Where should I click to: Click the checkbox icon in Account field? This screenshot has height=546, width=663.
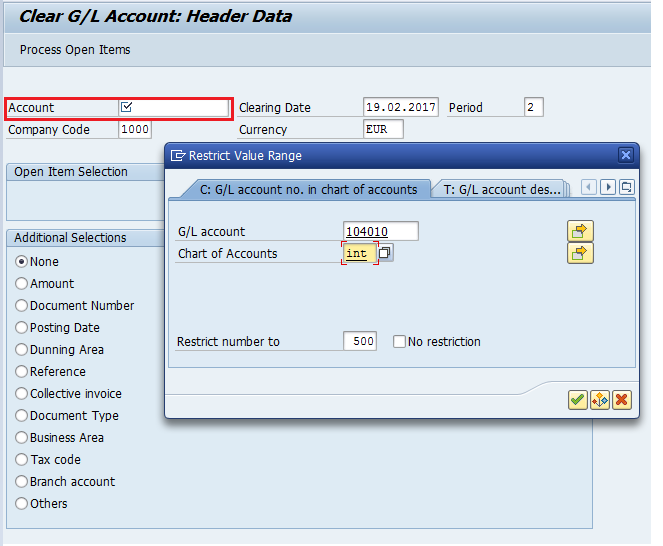point(126,107)
